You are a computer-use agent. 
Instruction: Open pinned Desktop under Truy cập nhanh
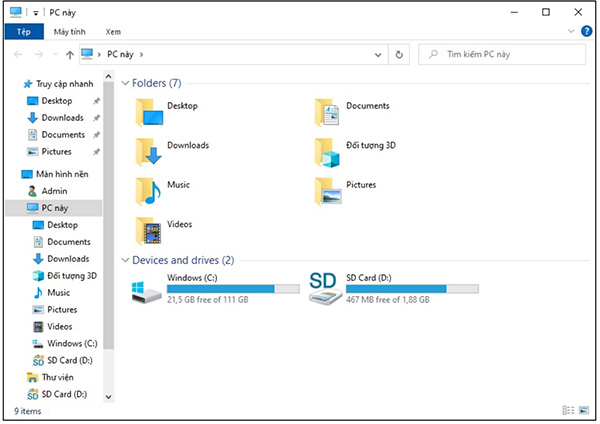[50, 101]
